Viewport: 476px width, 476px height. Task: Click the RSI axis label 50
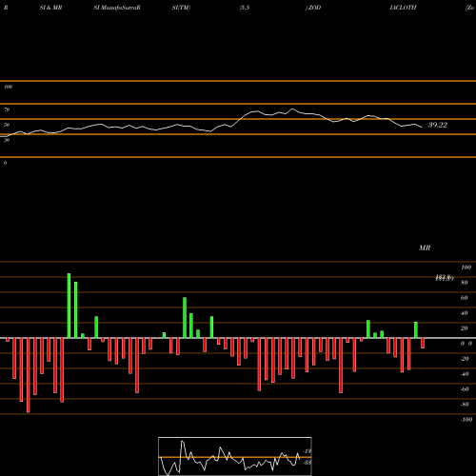(x=7, y=125)
